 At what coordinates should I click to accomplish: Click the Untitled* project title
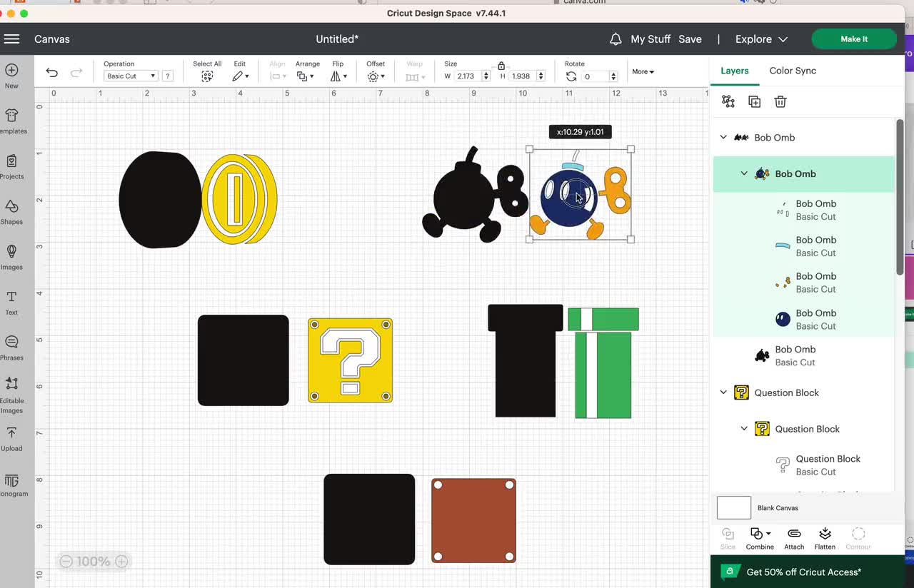coord(337,39)
